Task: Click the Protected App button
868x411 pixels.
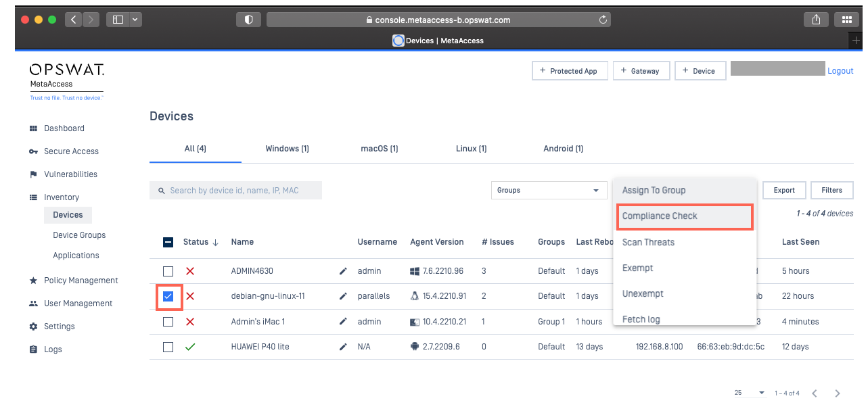Action: [x=570, y=71]
